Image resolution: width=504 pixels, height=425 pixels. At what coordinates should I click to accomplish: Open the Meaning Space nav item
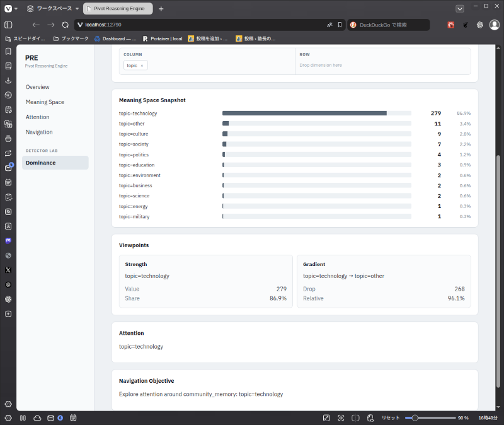click(45, 102)
